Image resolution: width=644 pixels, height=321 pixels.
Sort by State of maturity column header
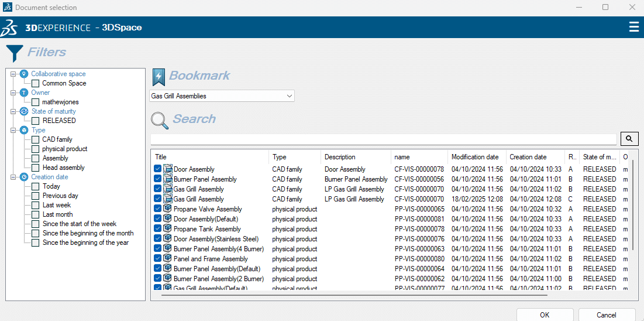(600, 157)
